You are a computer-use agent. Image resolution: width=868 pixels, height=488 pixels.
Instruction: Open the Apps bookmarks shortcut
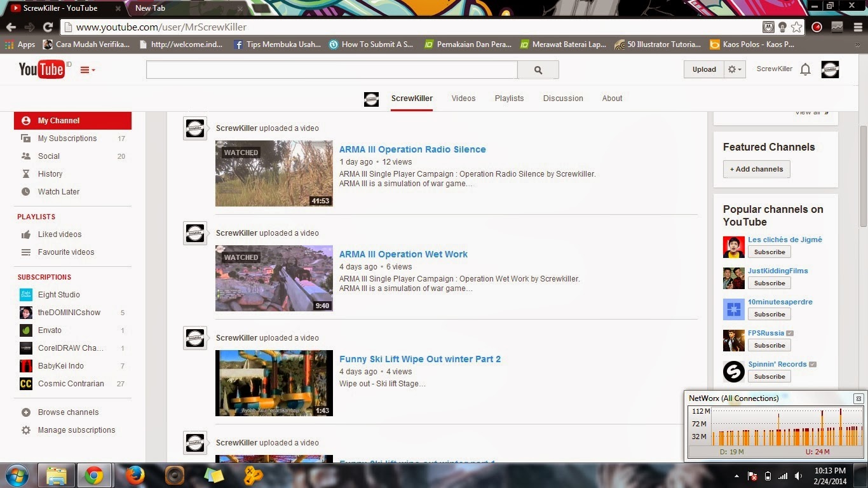20,44
